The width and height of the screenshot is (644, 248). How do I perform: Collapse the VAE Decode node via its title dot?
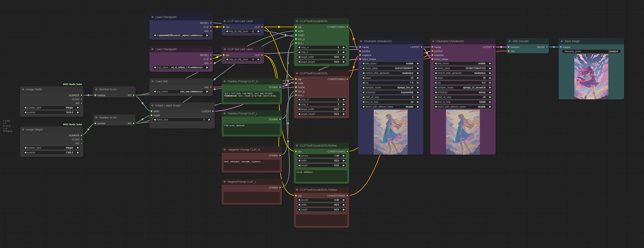[510, 41]
